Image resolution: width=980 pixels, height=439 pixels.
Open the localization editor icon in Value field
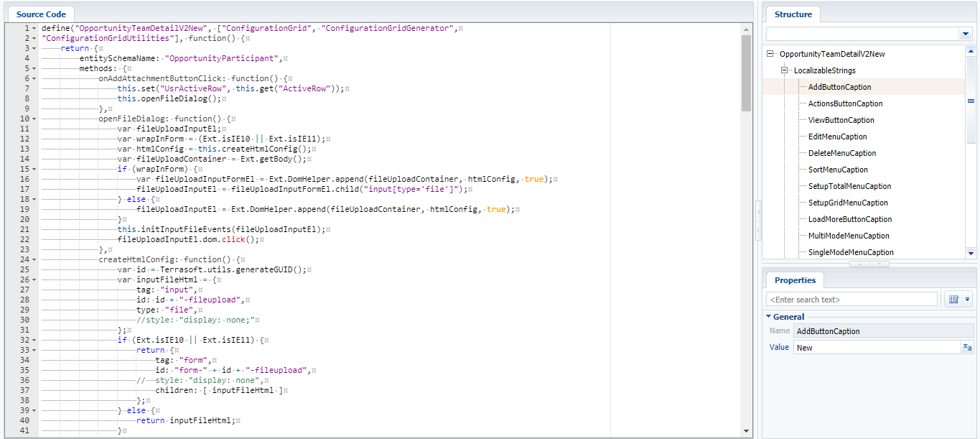pyautogui.click(x=967, y=348)
